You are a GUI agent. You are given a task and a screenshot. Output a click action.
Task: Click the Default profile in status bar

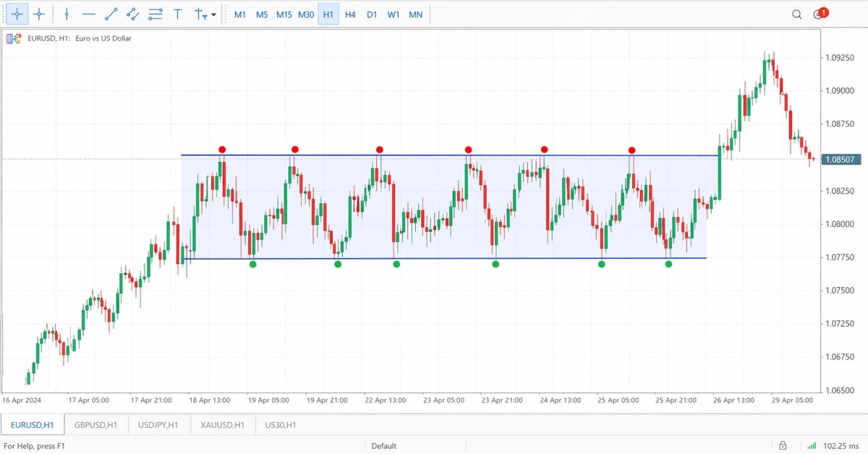pos(384,446)
